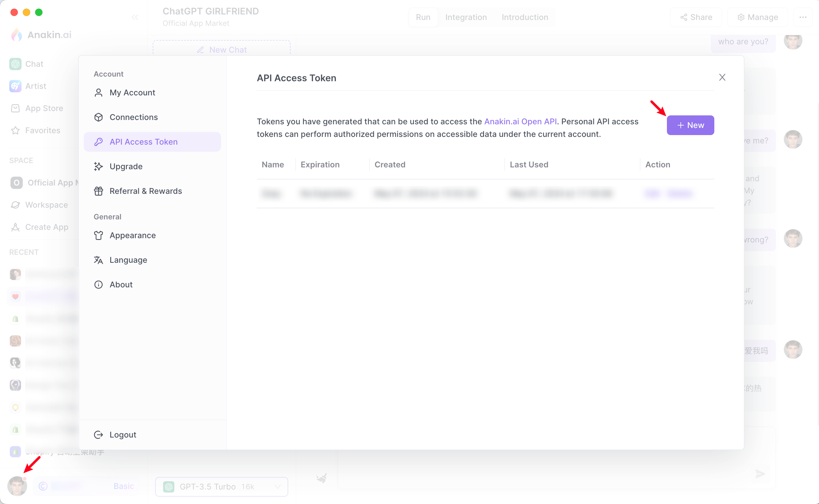Click the Action column header
Image resolution: width=819 pixels, height=504 pixels.
pos(658,165)
